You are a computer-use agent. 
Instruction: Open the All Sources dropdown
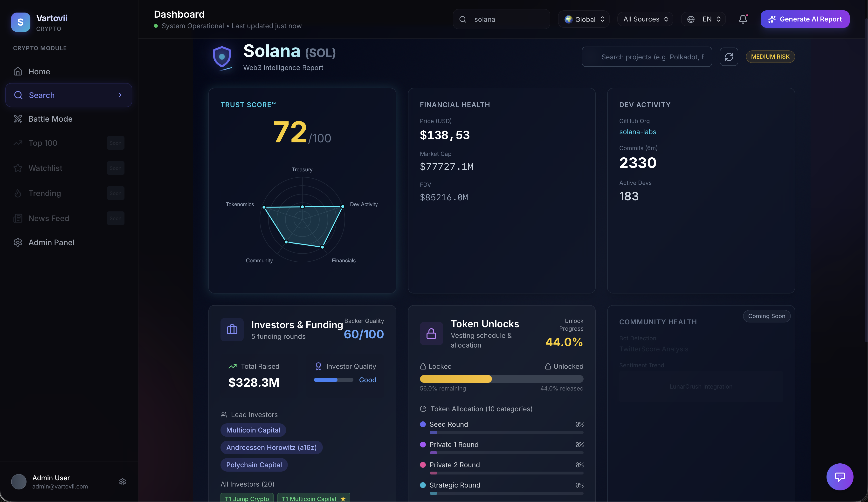pyautogui.click(x=645, y=19)
